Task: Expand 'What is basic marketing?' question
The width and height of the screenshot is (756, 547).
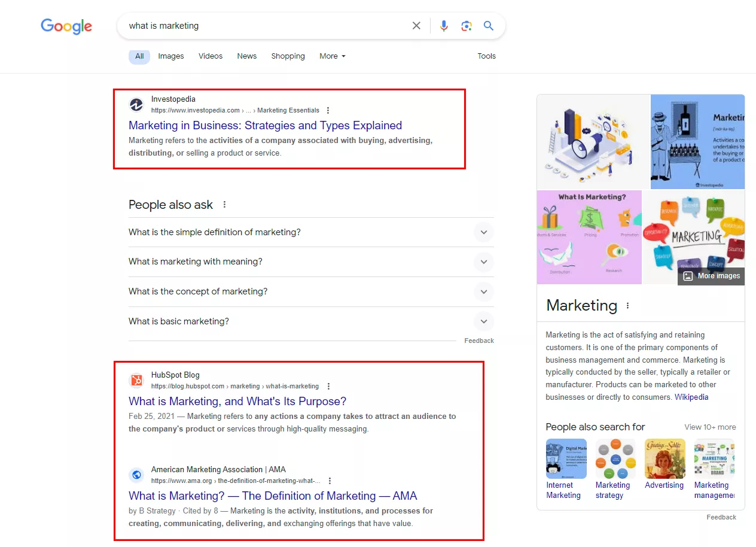Action: click(x=311, y=321)
